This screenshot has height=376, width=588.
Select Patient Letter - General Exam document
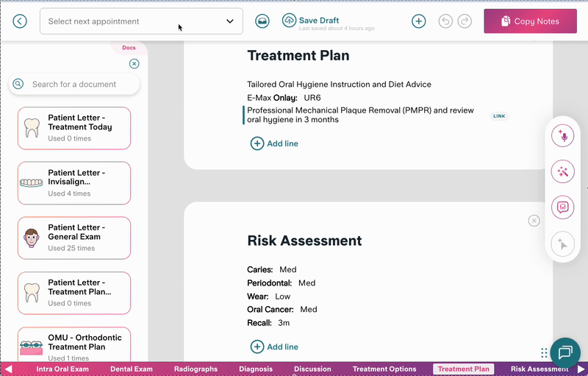74,238
